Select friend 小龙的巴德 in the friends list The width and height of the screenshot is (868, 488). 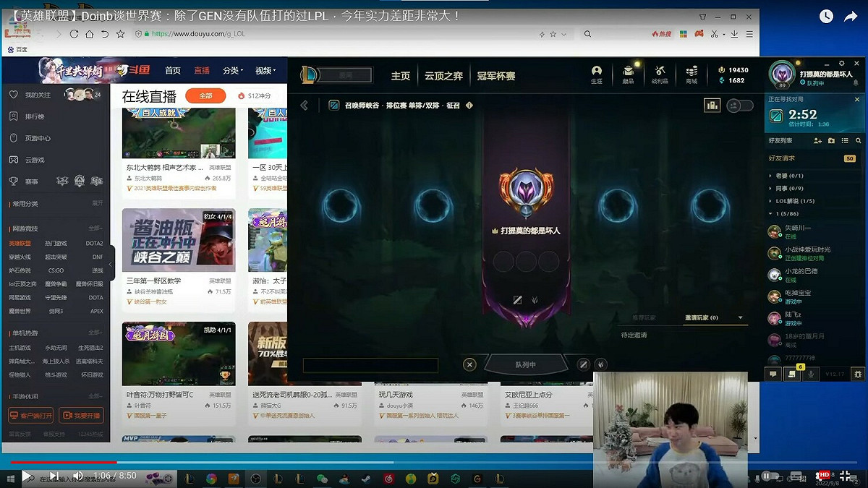[x=814, y=275]
